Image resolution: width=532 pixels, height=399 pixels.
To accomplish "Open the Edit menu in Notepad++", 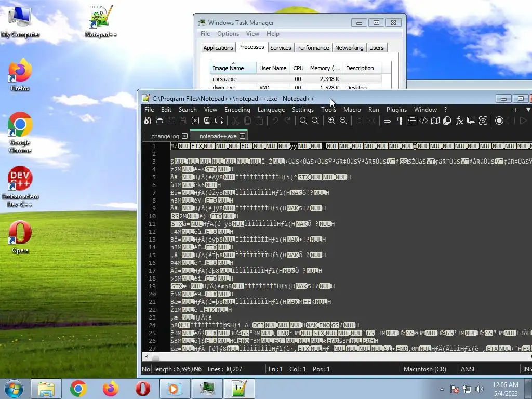I will pyautogui.click(x=166, y=110).
